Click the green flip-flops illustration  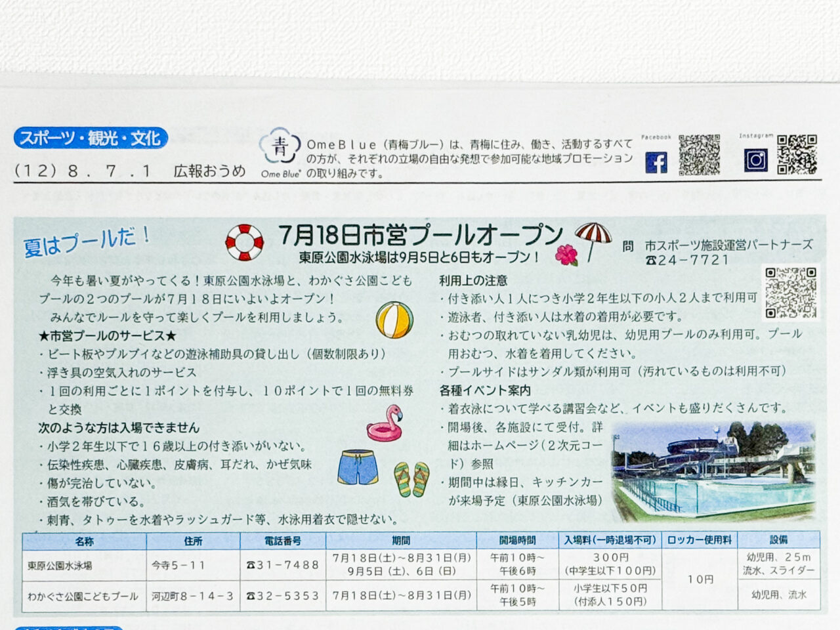(x=411, y=479)
